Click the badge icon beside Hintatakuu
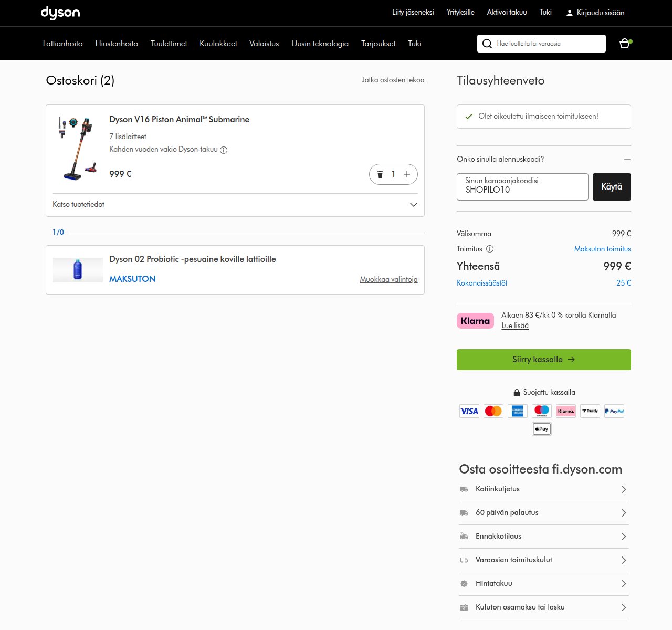672x630 pixels. (x=464, y=584)
